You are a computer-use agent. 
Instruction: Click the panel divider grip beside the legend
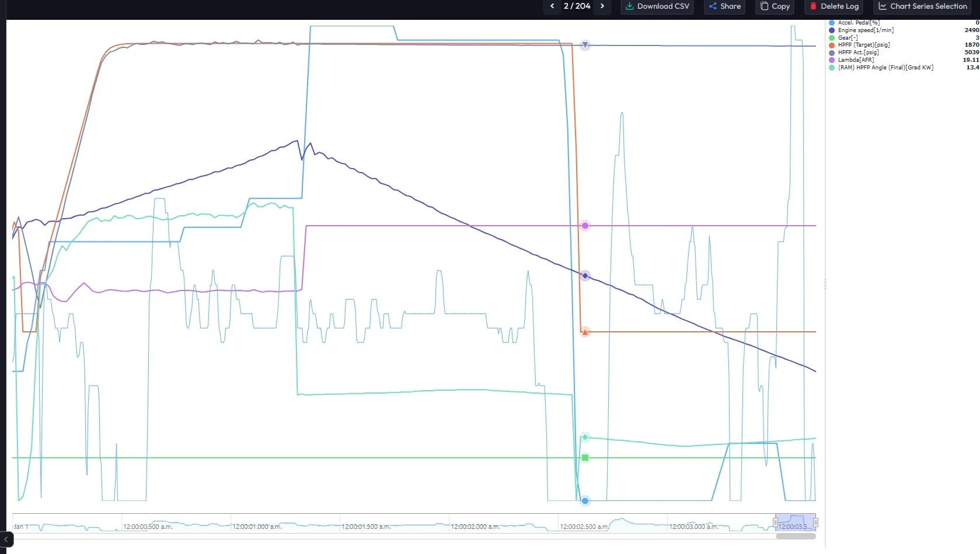[825, 284]
